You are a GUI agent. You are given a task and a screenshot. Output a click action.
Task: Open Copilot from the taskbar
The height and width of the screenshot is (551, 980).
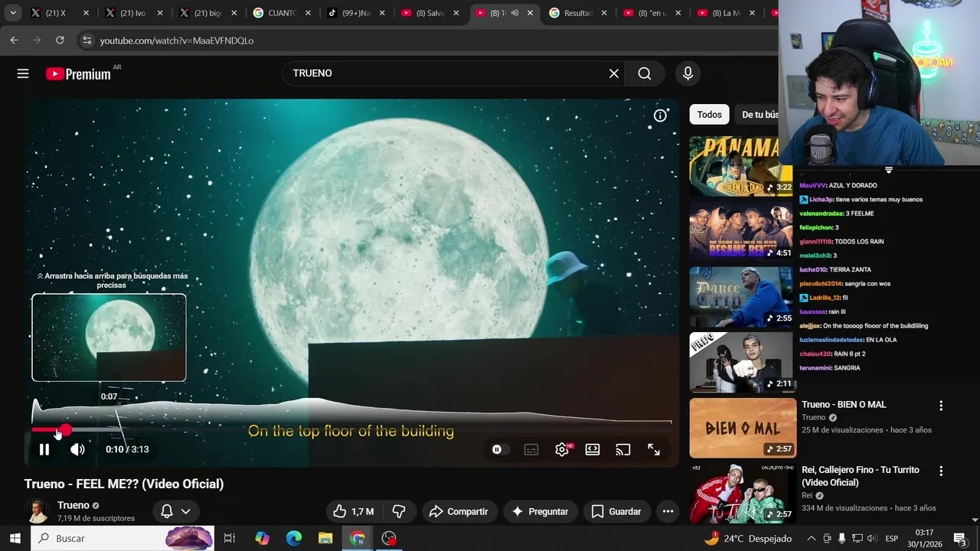[262, 538]
